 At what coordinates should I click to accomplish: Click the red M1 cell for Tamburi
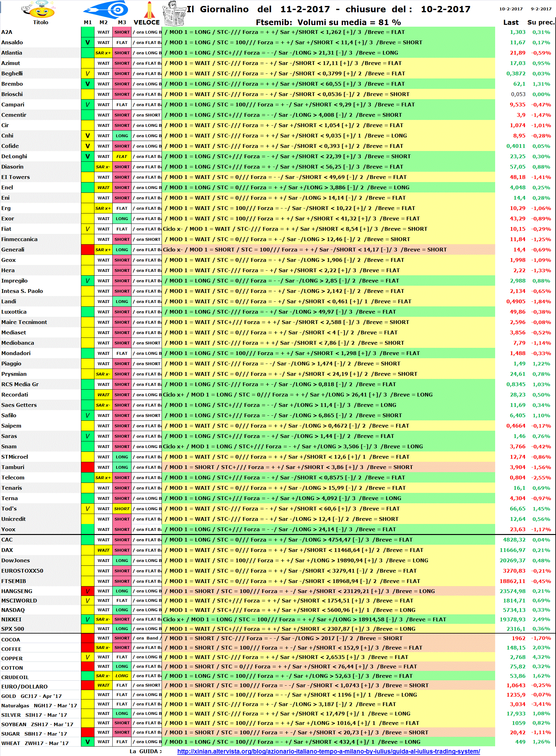(x=88, y=467)
